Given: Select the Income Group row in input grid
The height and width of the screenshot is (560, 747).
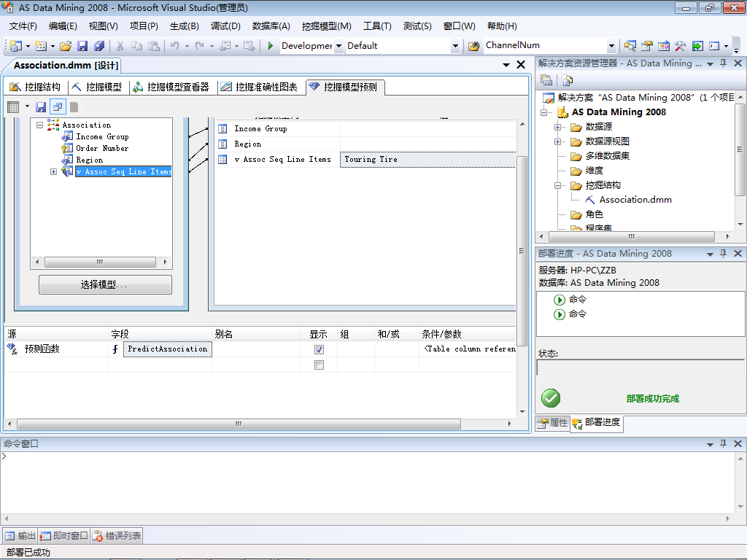Looking at the screenshot, I should coord(365,128).
